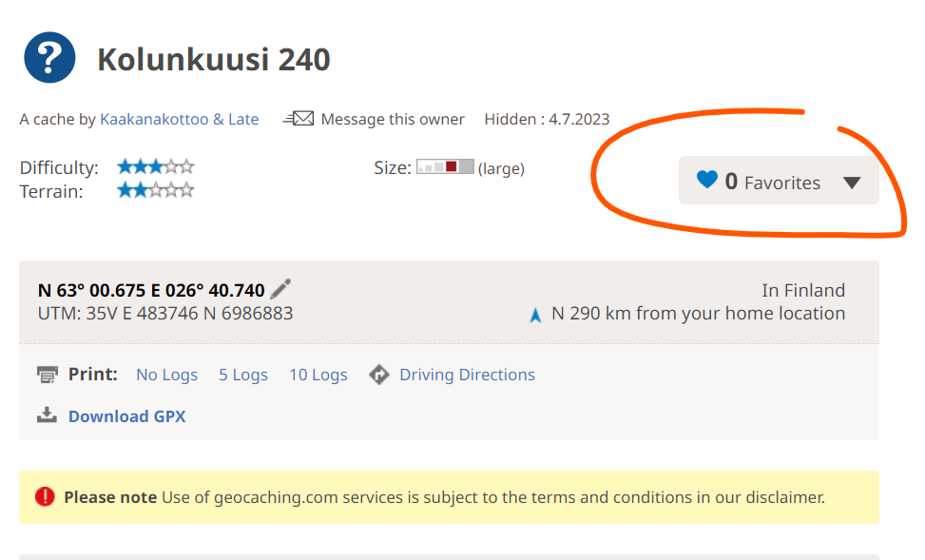This screenshot has width=925, height=560.
Task: Click the Download GPX link
Action: tap(126, 415)
